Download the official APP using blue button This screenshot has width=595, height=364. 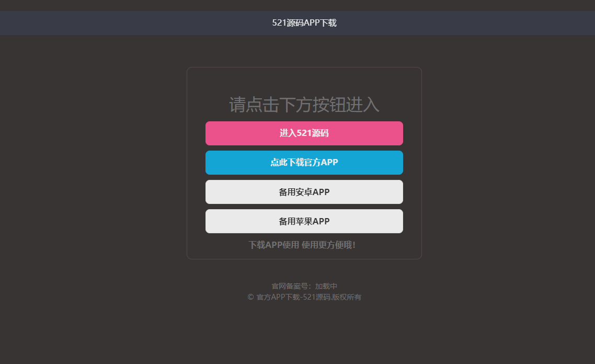click(x=304, y=163)
